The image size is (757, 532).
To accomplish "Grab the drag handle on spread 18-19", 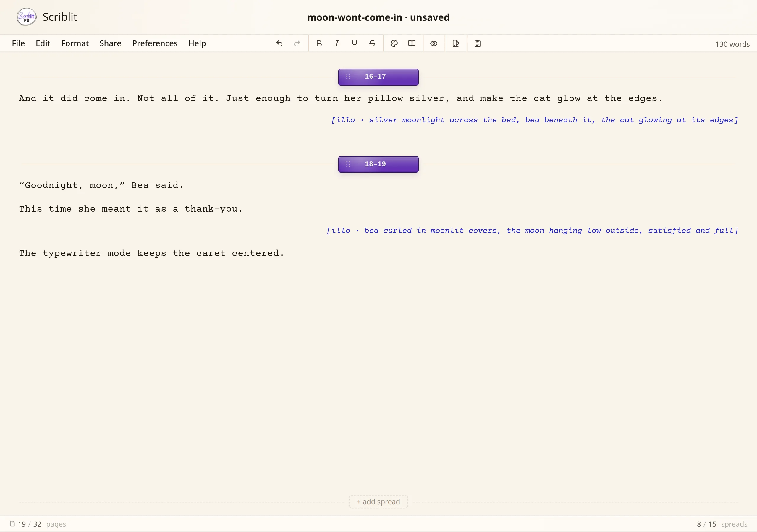I will tap(348, 164).
